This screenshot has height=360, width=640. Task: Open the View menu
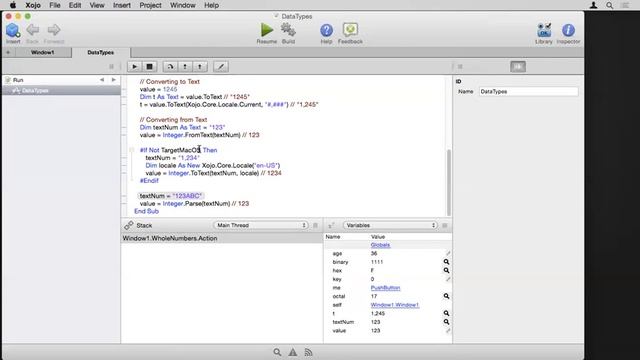tap(97, 5)
